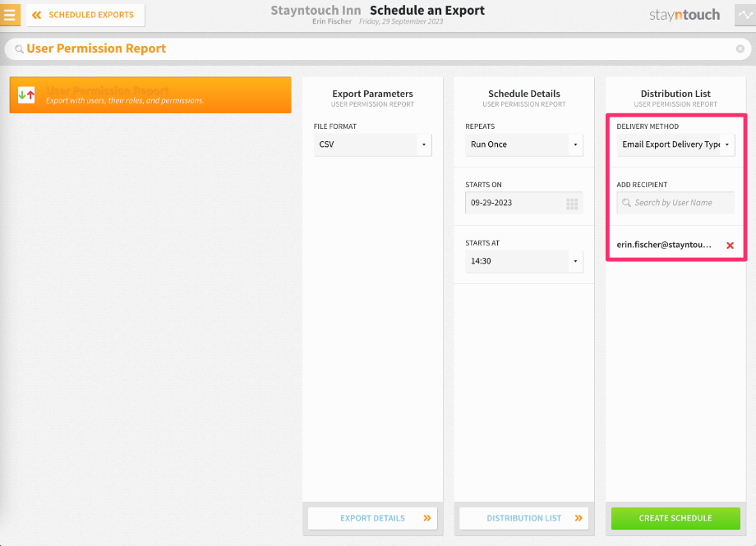This screenshot has height=546, width=756.
Task: Click the REPEATS label
Action: click(480, 126)
